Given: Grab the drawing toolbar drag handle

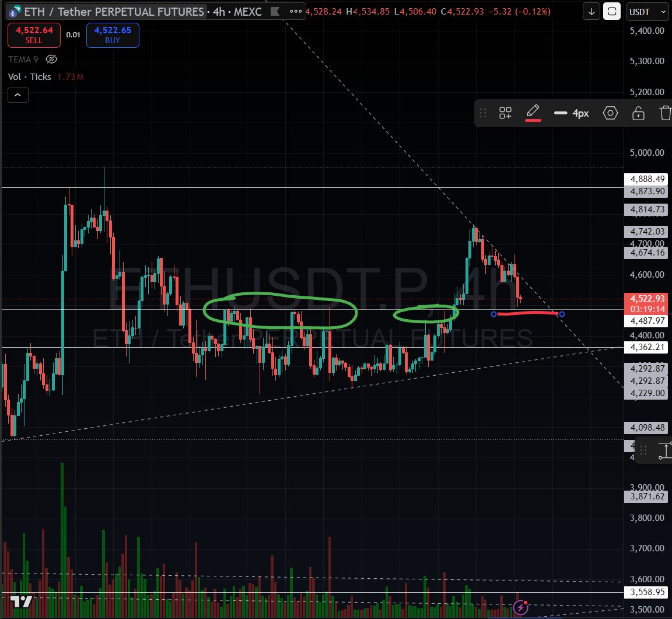Looking at the screenshot, I should click(483, 113).
